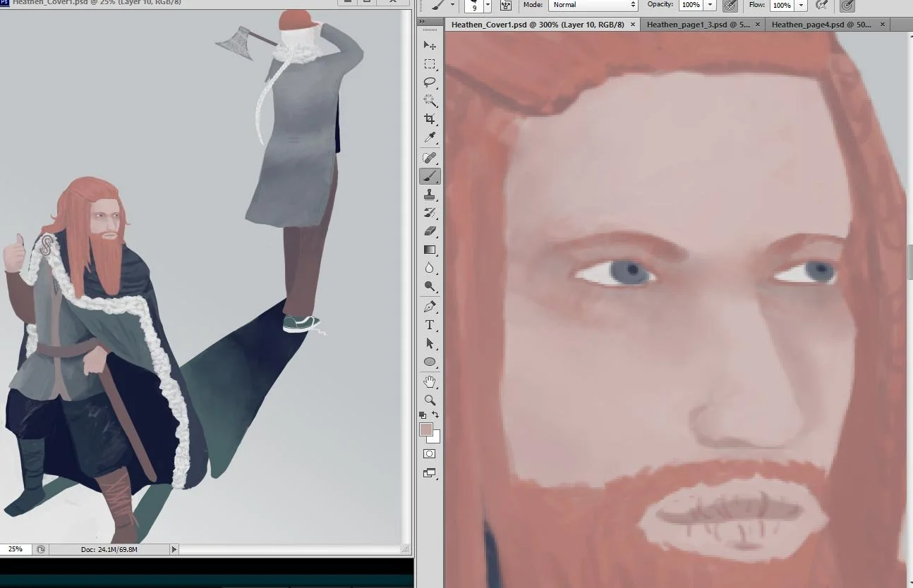Image resolution: width=913 pixels, height=588 pixels.
Task: Click the Flow value field
Action: pos(782,5)
